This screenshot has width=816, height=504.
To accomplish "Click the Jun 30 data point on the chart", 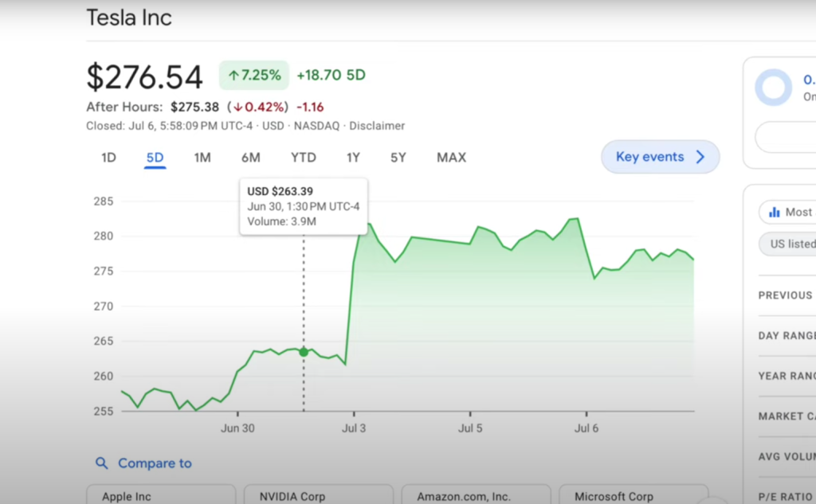I will (x=304, y=351).
